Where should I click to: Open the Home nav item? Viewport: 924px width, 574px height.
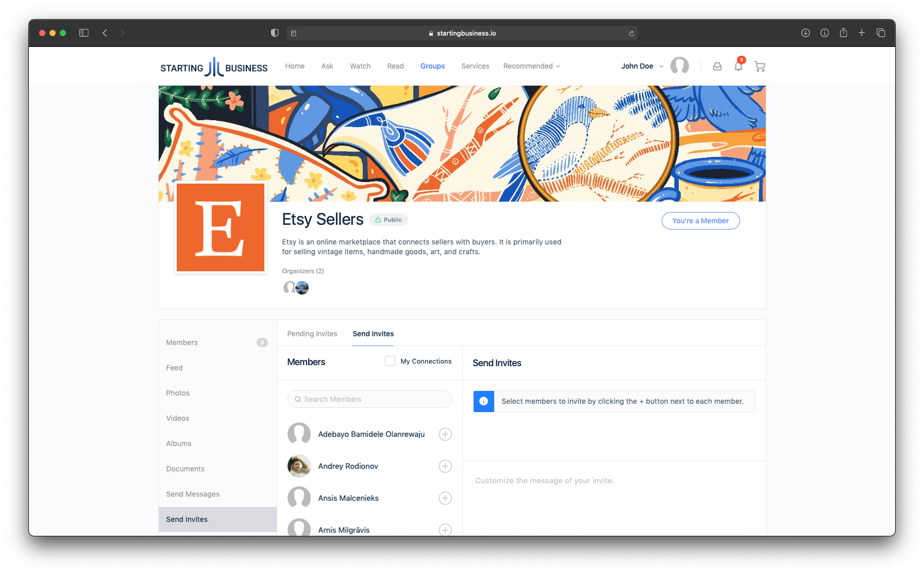[x=295, y=66]
